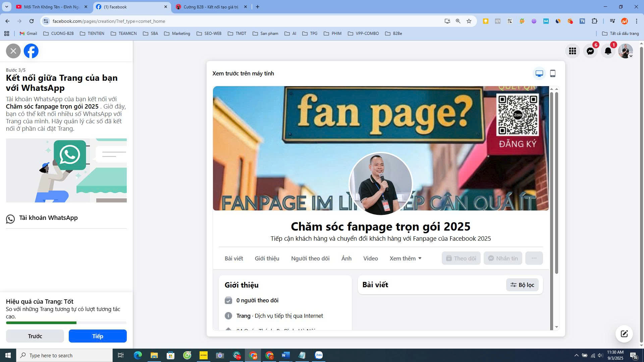Open the Bài viết tab in preview
The height and width of the screenshot is (362, 644).
pyautogui.click(x=234, y=258)
